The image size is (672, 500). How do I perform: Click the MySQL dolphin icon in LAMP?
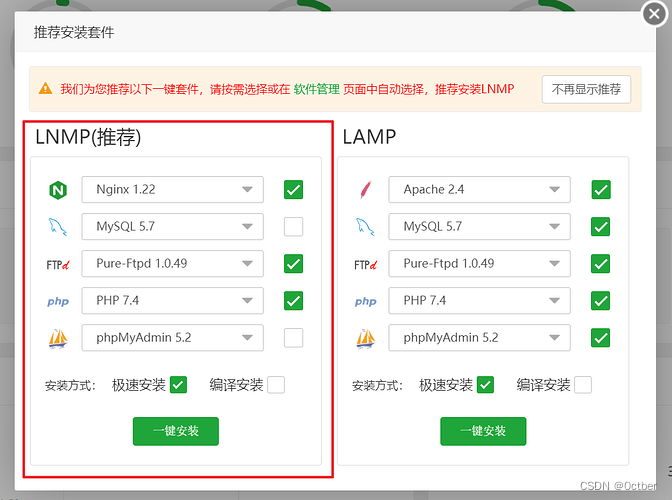click(365, 227)
